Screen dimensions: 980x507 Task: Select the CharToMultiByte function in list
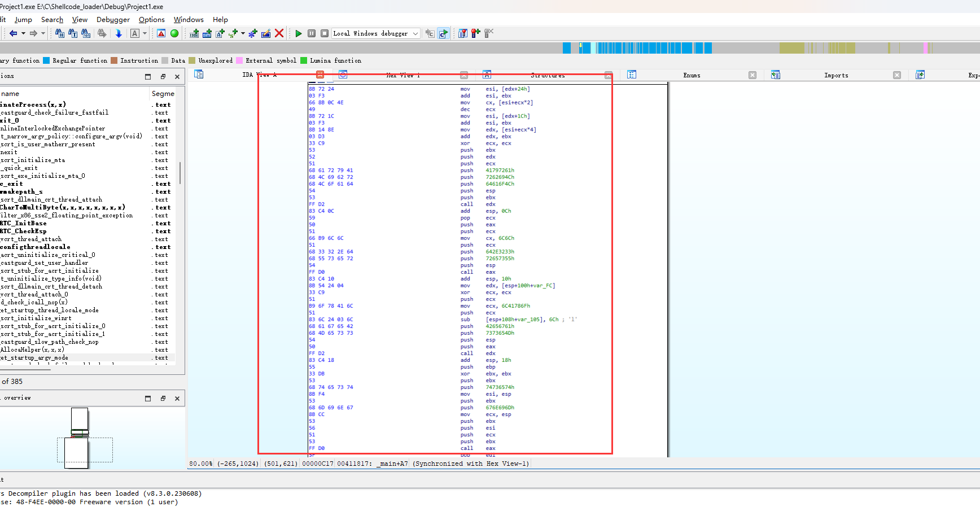(63, 207)
